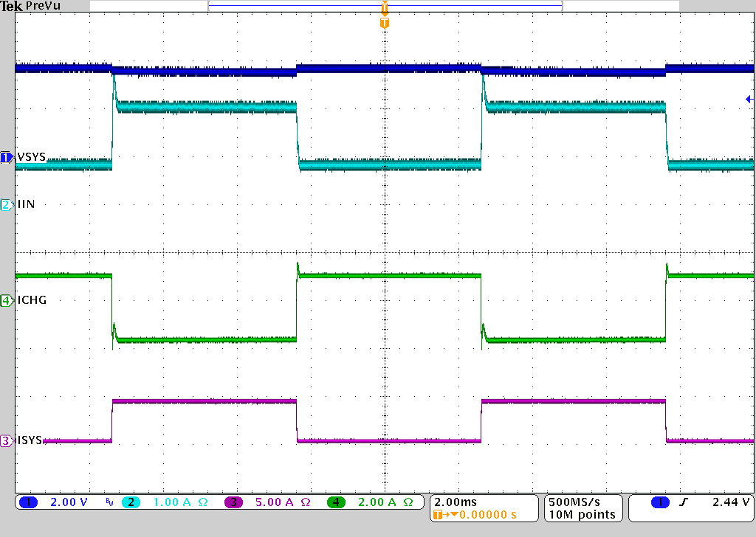Toggle bandwidth limit on Channel 2
Screen dimensions: 756x537
coord(109,502)
